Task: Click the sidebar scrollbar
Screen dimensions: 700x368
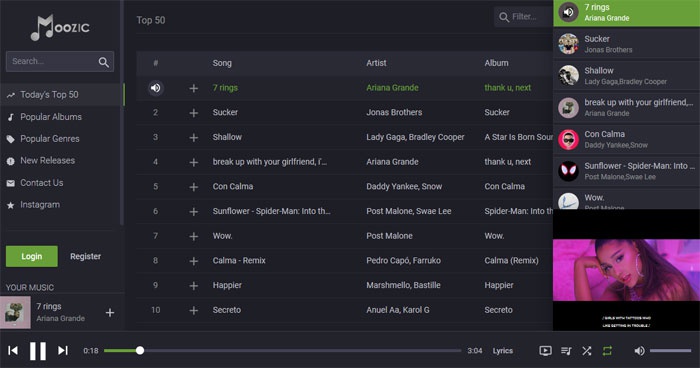Action: 122,112
